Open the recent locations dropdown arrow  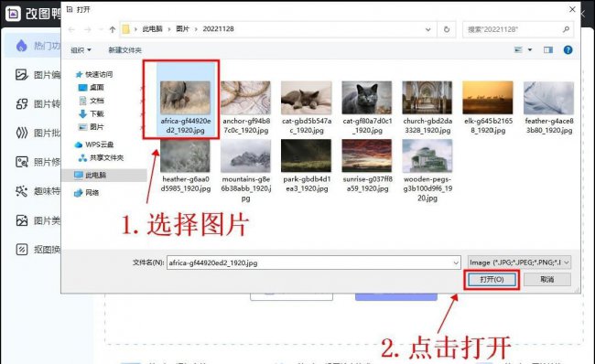click(x=101, y=29)
